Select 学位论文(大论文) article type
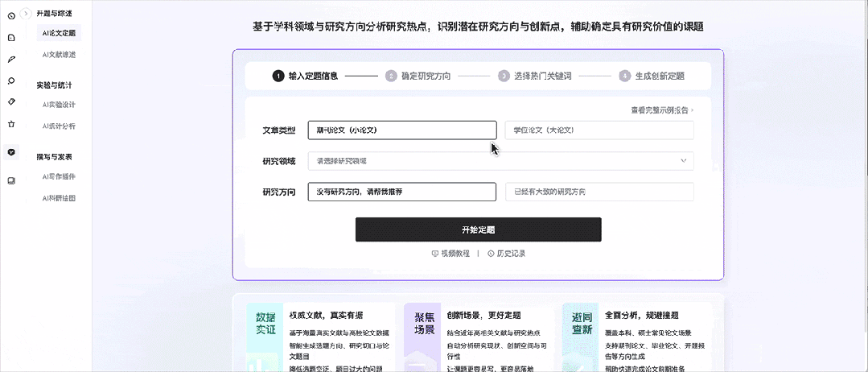 (x=599, y=130)
